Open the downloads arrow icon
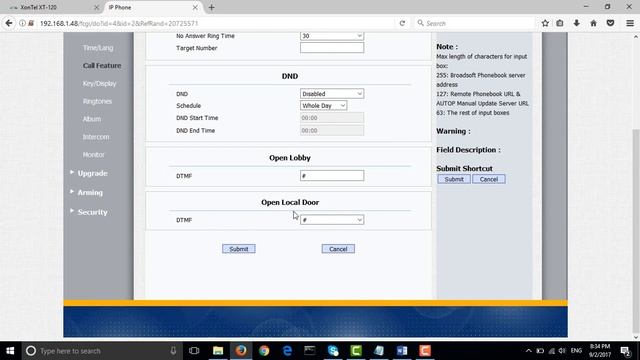This screenshot has height=360, width=640. pyautogui.click(x=576, y=23)
